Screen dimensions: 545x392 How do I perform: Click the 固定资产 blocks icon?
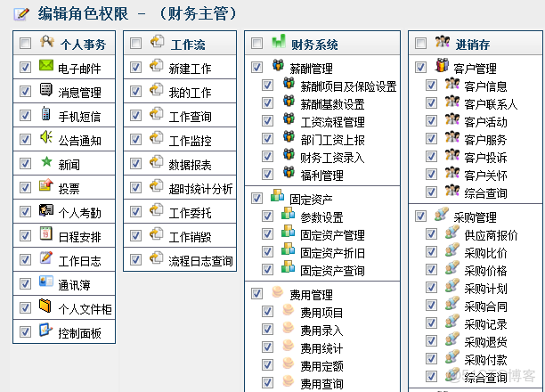[277, 195]
